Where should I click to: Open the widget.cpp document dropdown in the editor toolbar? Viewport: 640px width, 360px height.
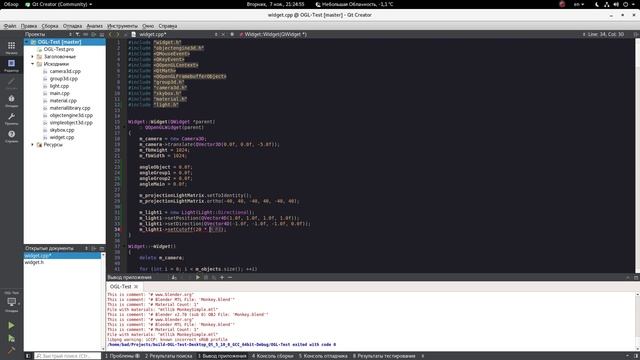(x=176, y=35)
